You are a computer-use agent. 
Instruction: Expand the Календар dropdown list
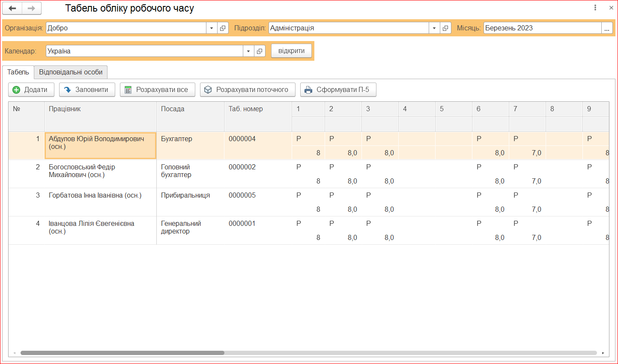click(248, 51)
